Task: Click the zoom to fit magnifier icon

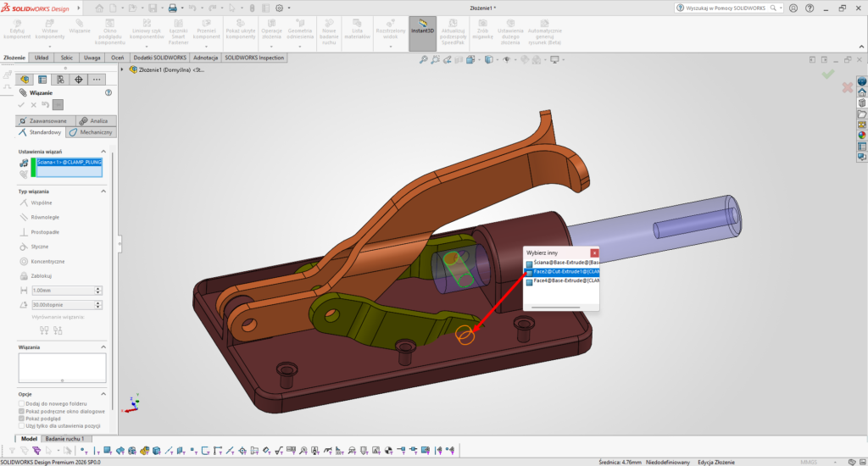Action: (424, 60)
